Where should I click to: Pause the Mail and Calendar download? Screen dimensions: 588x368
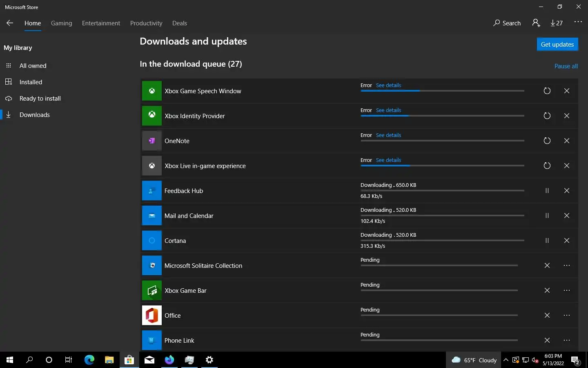click(547, 215)
